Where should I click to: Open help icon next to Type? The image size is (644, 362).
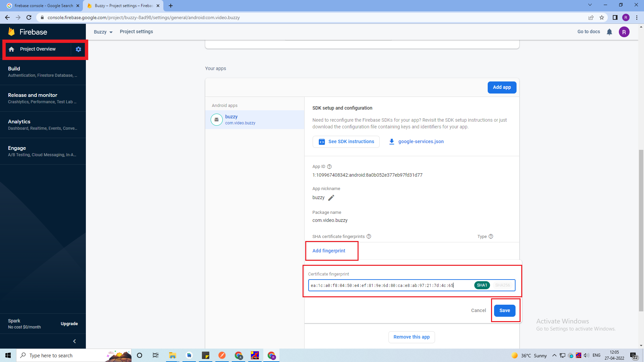click(x=491, y=236)
